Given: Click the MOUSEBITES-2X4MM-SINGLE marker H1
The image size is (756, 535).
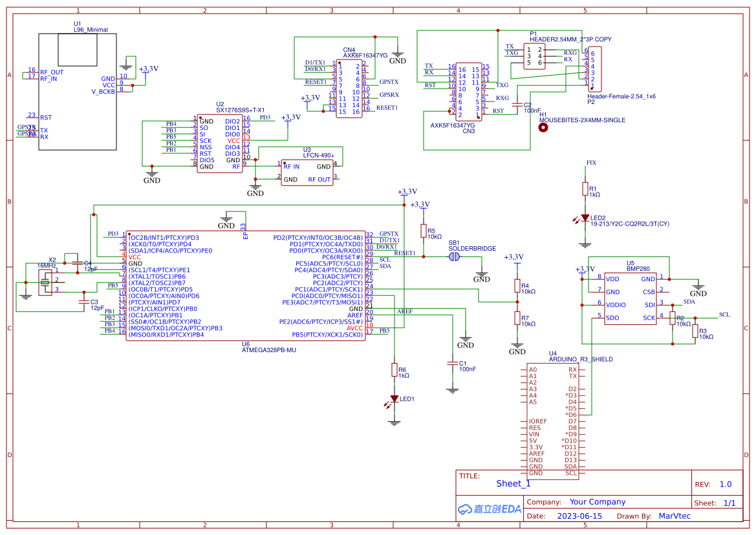Looking at the screenshot, I should coord(543,127).
